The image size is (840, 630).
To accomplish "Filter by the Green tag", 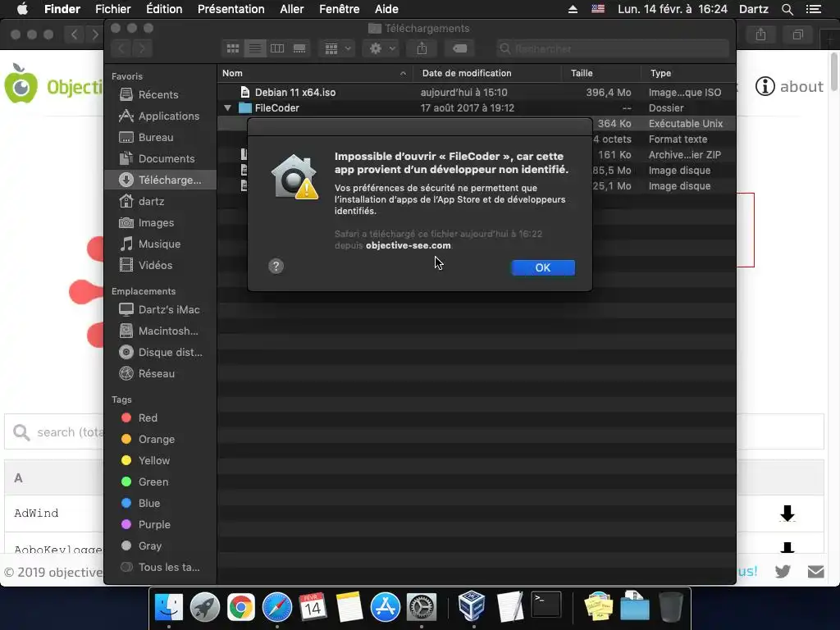I will coord(160,482).
